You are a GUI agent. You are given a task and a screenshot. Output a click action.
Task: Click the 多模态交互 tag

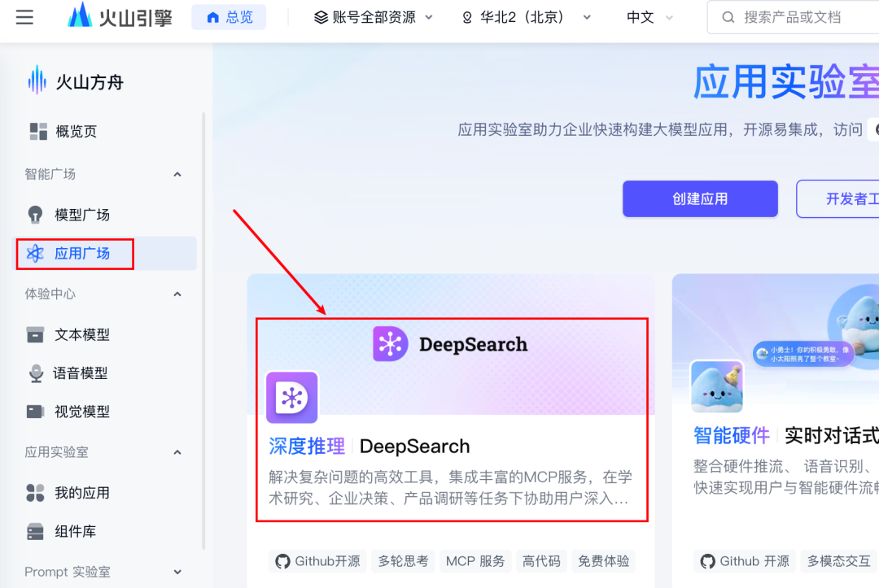point(838,561)
